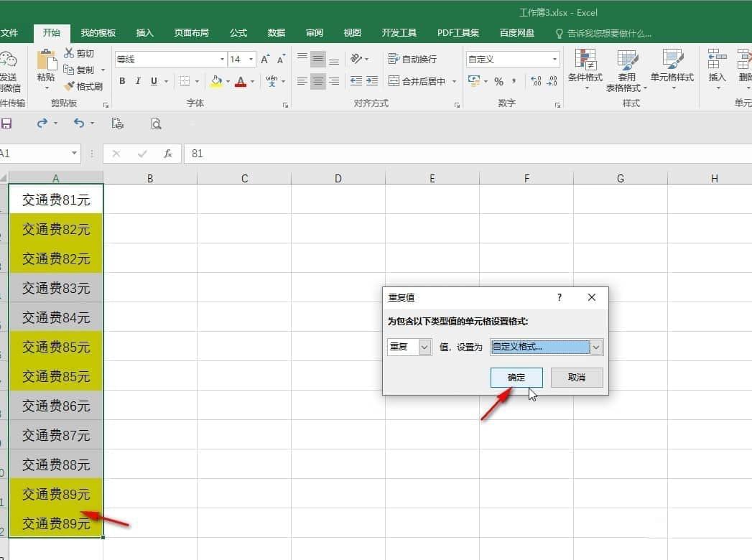
Task: Open the font size 14 dropdown
Action: point(251,59)
